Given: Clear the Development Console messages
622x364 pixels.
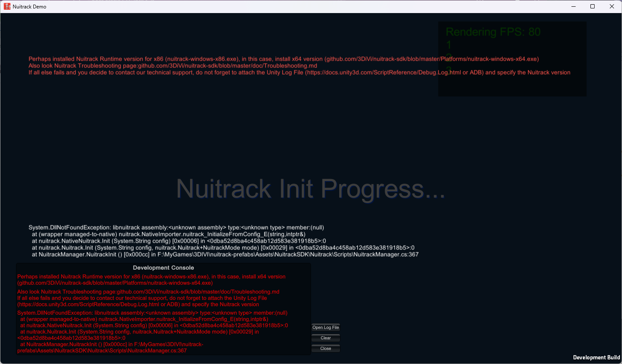Looking at the screenshot, I should click(x=325, y=338).
